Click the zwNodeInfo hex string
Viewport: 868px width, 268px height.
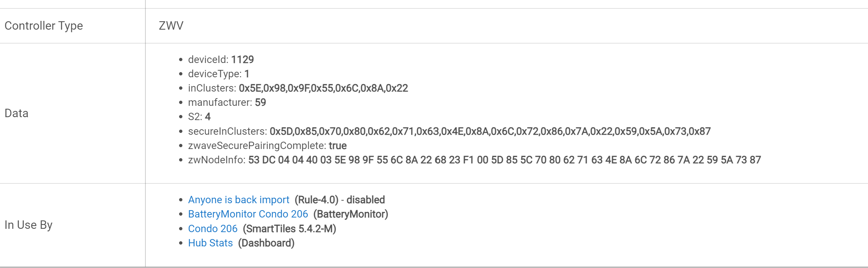(x=504, y=160)
